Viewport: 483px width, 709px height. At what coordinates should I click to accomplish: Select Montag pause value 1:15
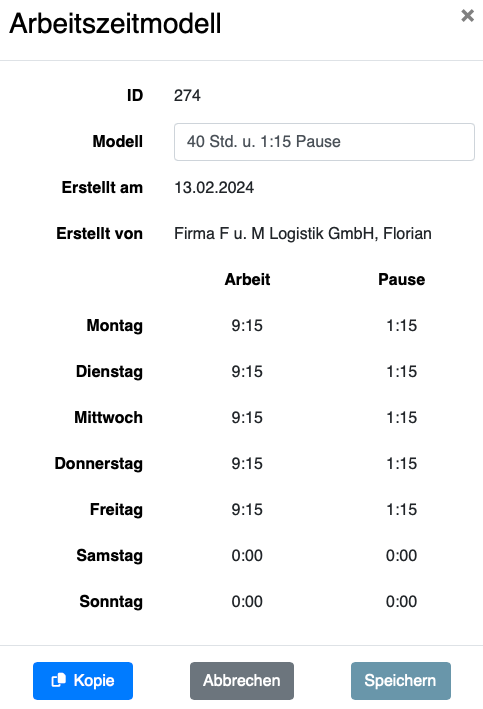pyautogui.click(x=402, y=326)
